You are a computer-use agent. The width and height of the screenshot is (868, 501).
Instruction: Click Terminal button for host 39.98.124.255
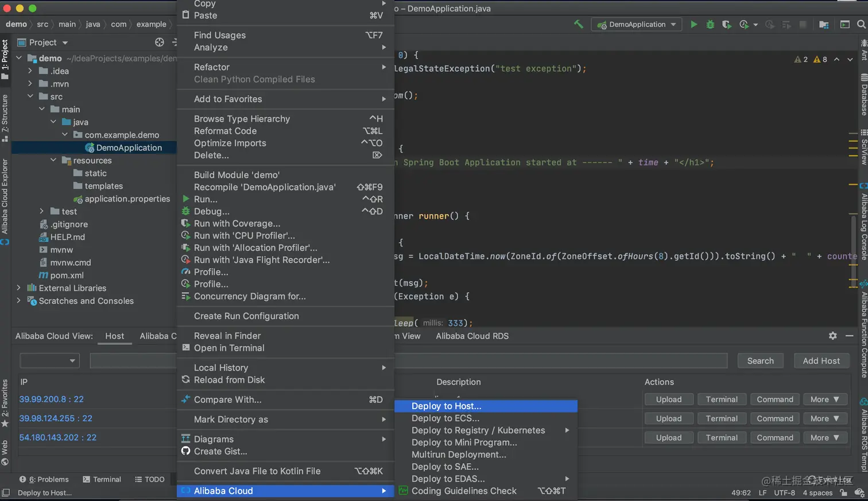pos(722,418)
